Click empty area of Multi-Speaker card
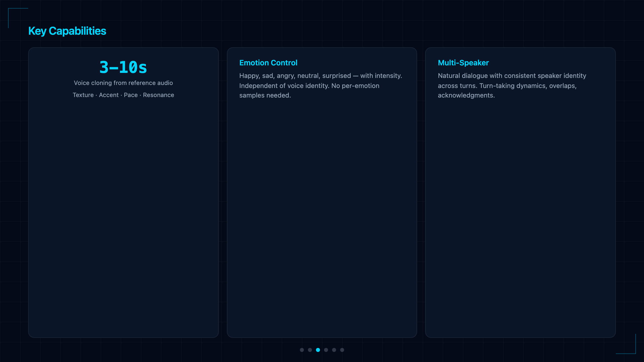 [520, 214]
